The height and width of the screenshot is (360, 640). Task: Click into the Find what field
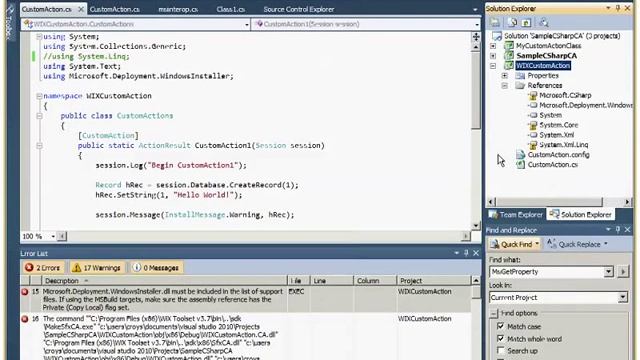pyautogui.click(x=546, y=272)
